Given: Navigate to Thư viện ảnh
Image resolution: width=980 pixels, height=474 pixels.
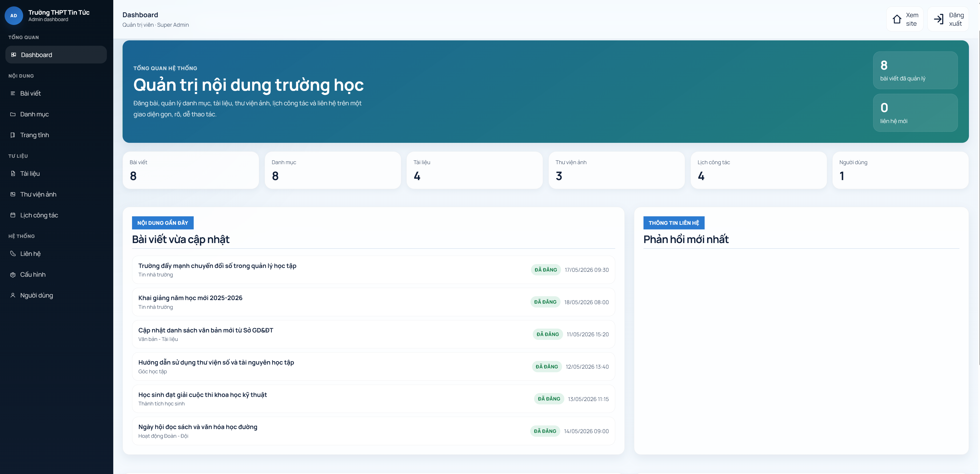Looking at the screenshot, I should [x=56, y=194].
